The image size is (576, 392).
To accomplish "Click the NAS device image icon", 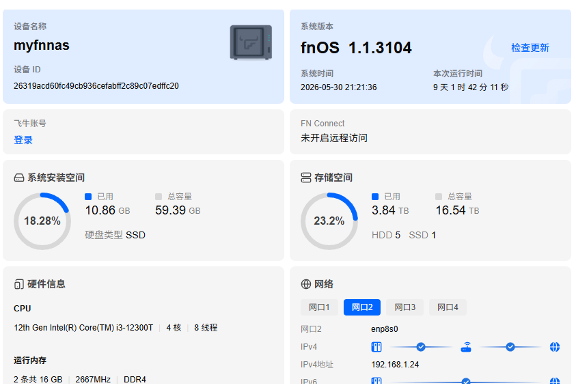I will [x=251, y=42].
